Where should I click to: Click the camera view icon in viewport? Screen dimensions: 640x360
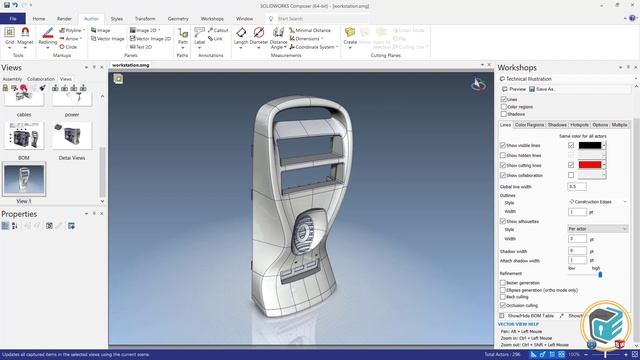(118, 79)
